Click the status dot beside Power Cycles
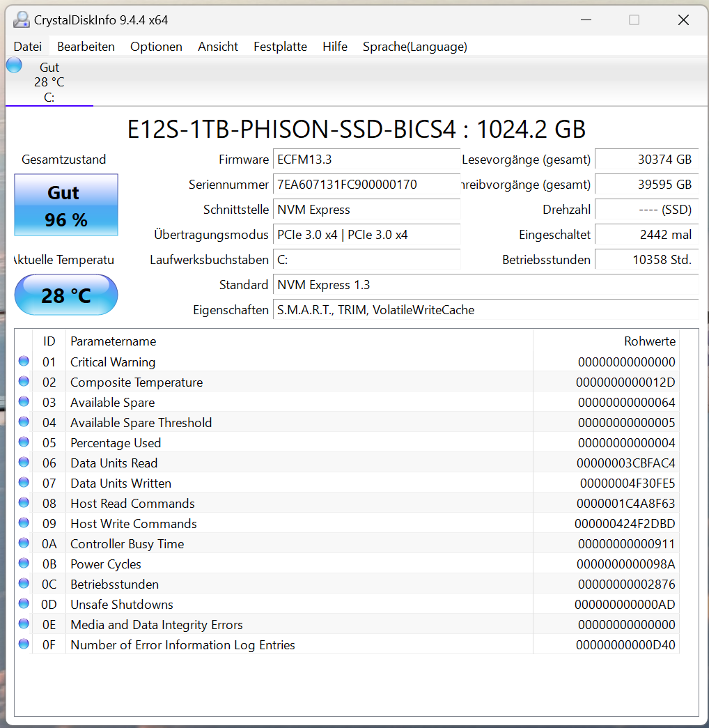This screenshot has height=728, width=709. click(x=24, y=563)
